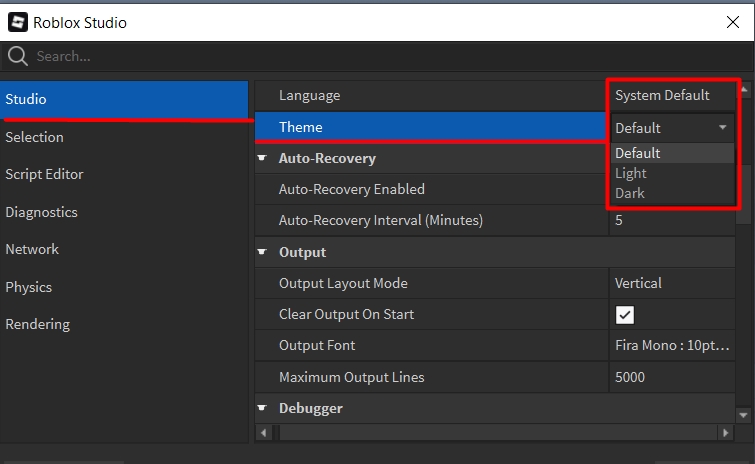Choose the Light theme option

coord(673,173)
